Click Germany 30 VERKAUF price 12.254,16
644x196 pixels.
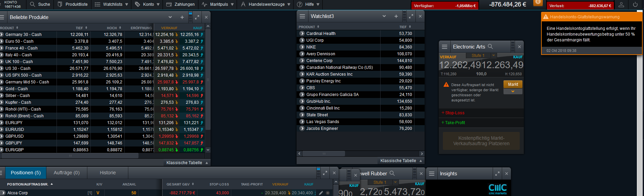[x=165, y=35]
